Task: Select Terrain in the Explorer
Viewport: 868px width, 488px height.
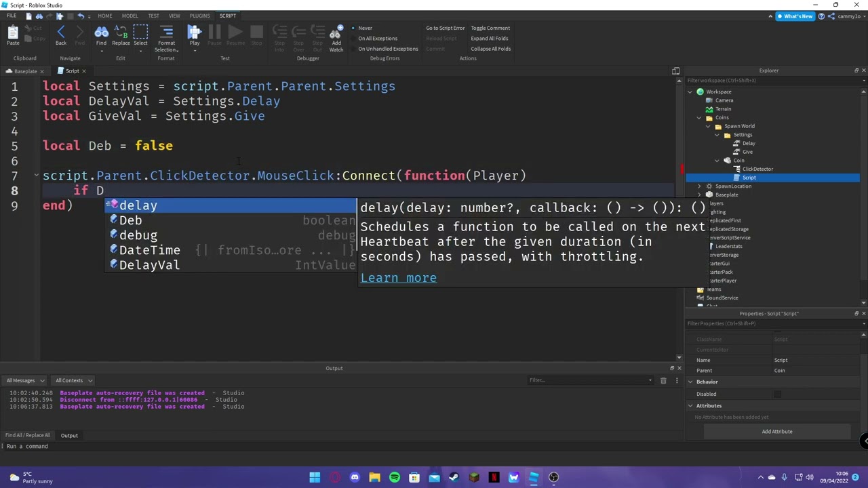Action: tap(723, 109)
